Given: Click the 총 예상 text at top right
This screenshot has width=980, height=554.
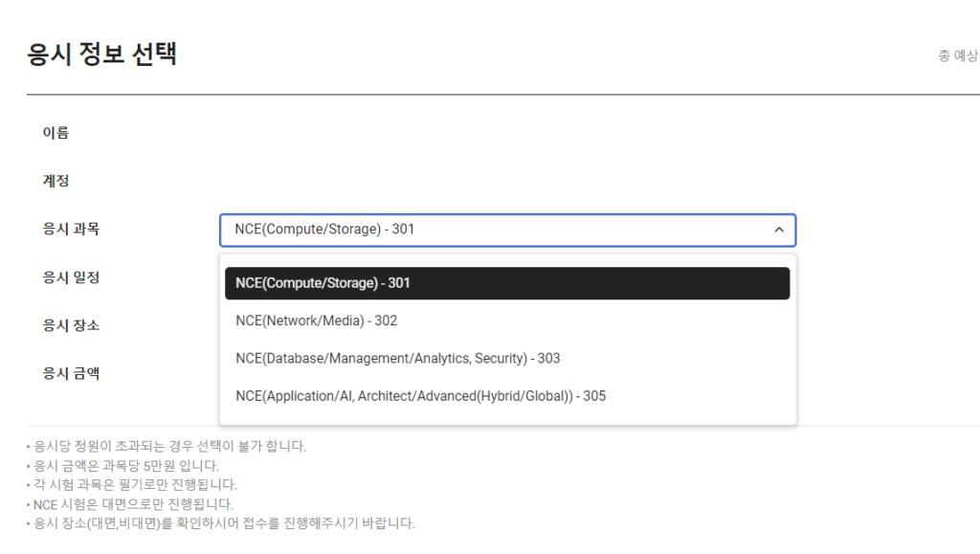Looking at the screenshot, I should pos(959,55).
